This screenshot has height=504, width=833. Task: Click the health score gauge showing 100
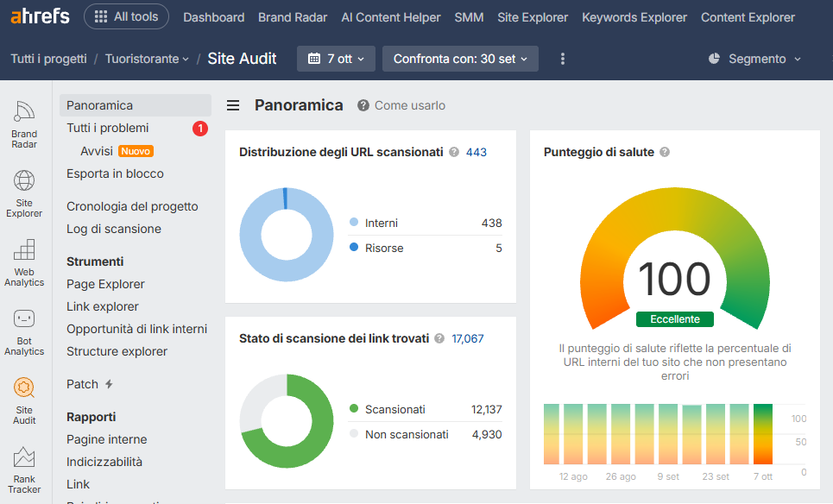coord(675,259)
